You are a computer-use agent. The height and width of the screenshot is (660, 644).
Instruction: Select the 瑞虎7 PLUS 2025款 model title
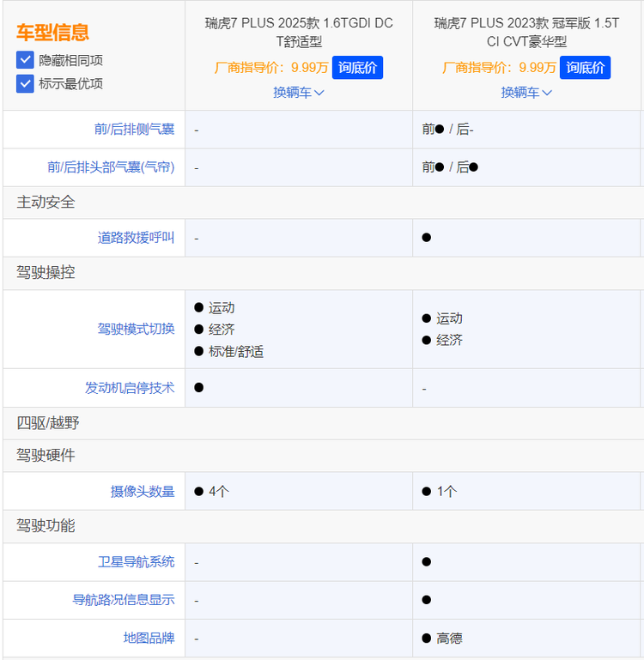[298, 32]
